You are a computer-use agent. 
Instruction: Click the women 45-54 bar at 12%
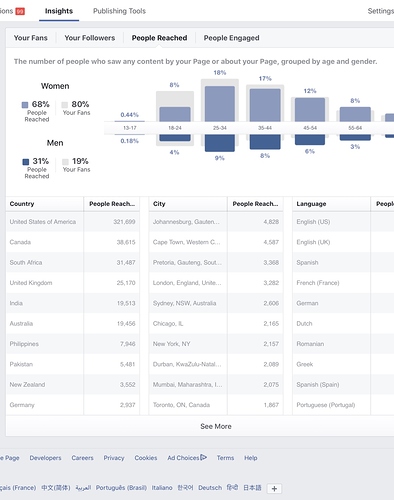tap(310, 110)
